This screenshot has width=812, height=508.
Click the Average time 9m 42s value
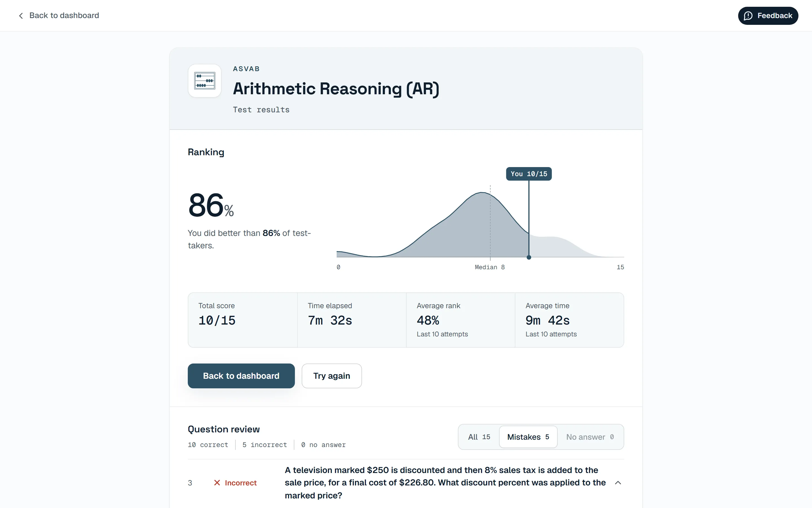click(x=548, y=320)
